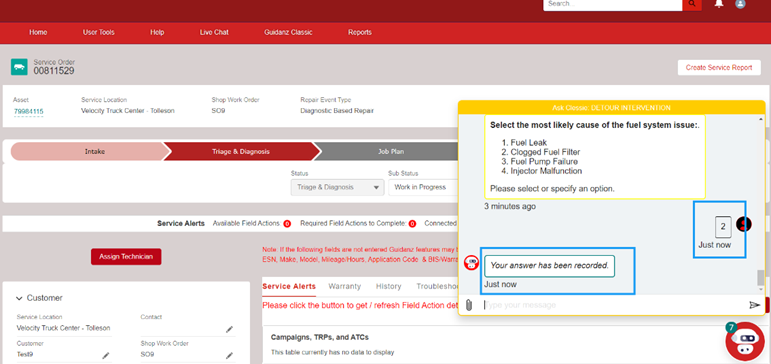Screen dimensions: 771x364
Task: Open the User Tools menu
Action: (98, 32)
